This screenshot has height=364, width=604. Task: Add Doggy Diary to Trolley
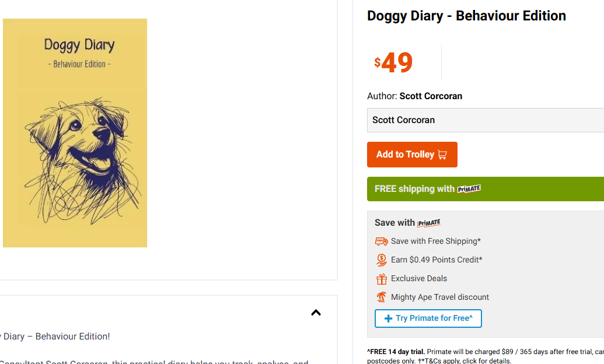coord(411,155)
